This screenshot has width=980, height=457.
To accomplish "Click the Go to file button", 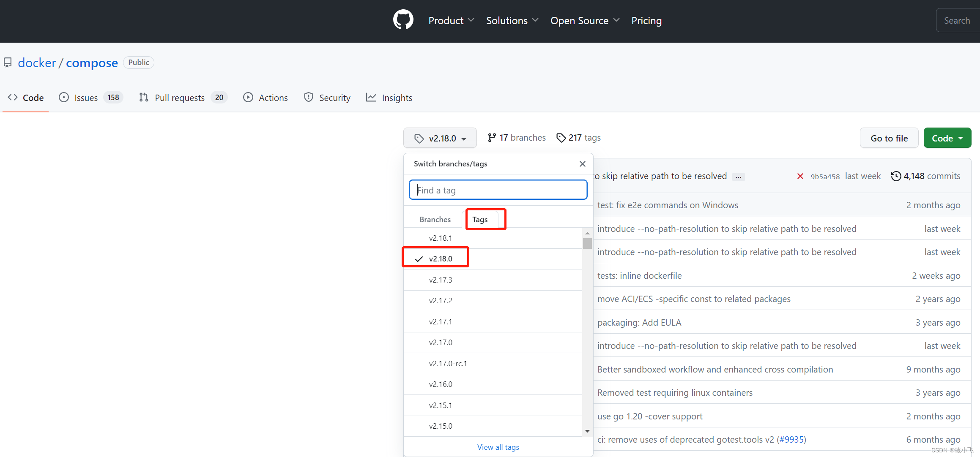I will coord(889,138).
